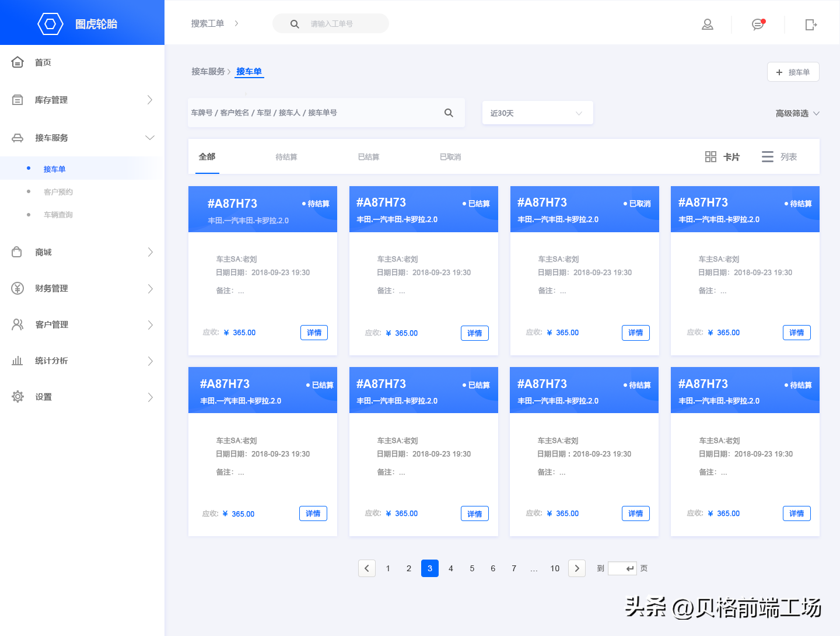Go to page 7

pyautogui.click(x=514, y=568)
